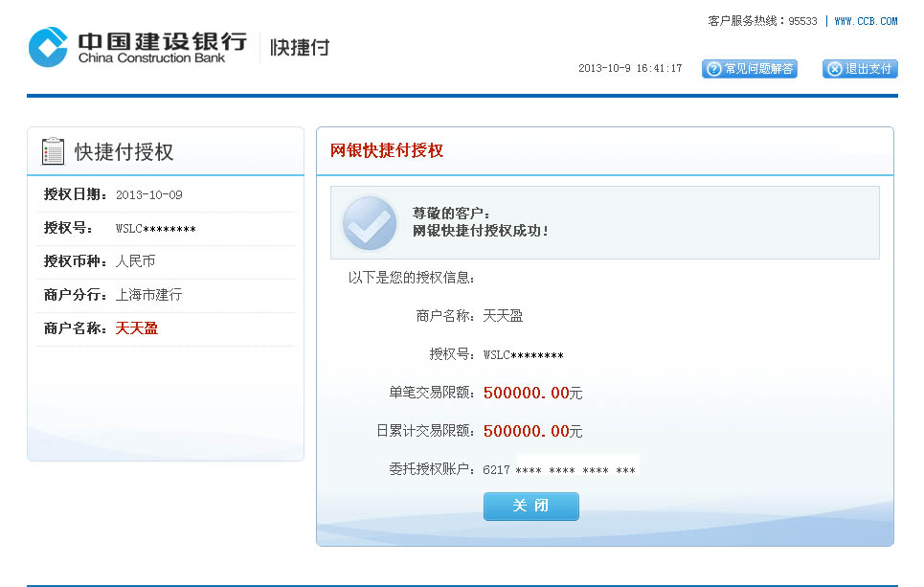924x587 pixels.
Task: Click the 授权日期 value 2013-10-09
Action: tap(149, 195)
